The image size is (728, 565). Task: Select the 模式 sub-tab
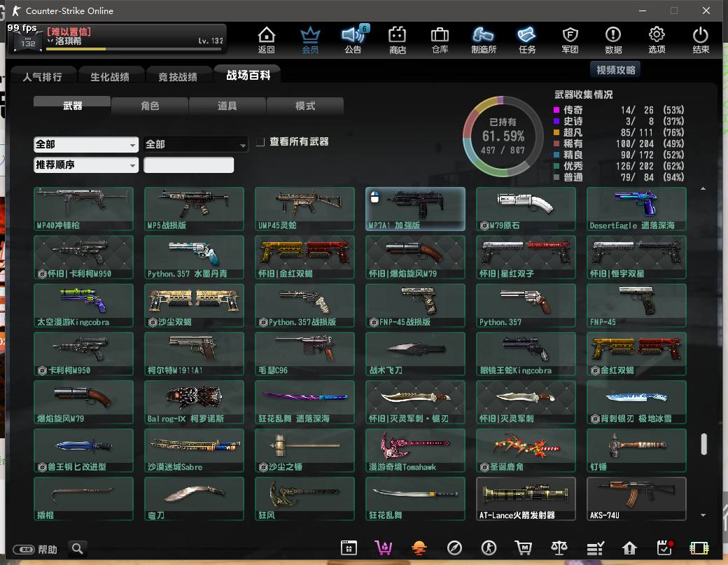click(x=305, y=106)
